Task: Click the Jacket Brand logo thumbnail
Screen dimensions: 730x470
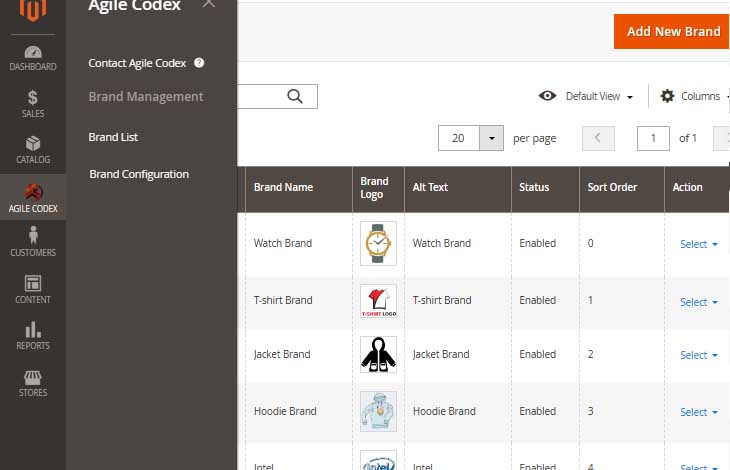Action: tap(378, 355)
